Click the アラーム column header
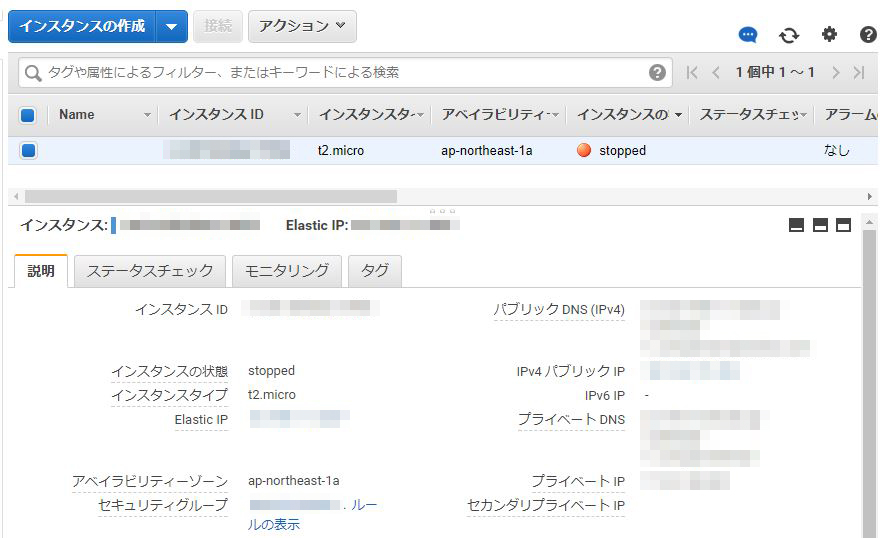 tap(850, 115)
